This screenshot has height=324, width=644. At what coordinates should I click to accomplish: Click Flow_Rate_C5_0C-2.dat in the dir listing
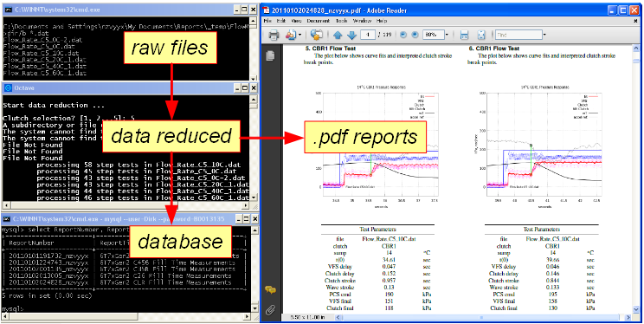(42, 40)
